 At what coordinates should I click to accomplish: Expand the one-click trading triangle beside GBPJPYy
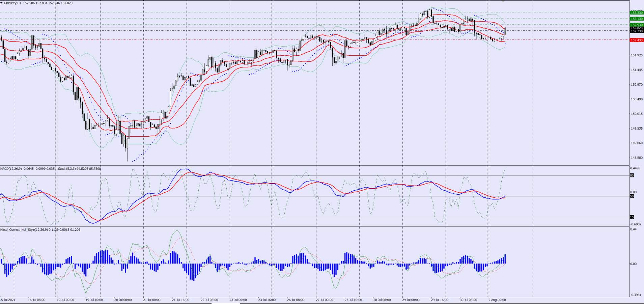tap(2, 3)
